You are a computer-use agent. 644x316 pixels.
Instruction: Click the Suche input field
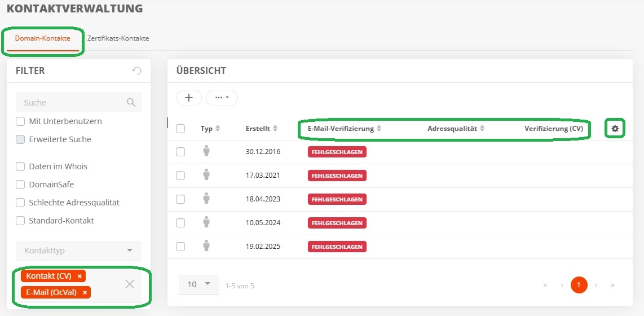click(x=78, y=102)
